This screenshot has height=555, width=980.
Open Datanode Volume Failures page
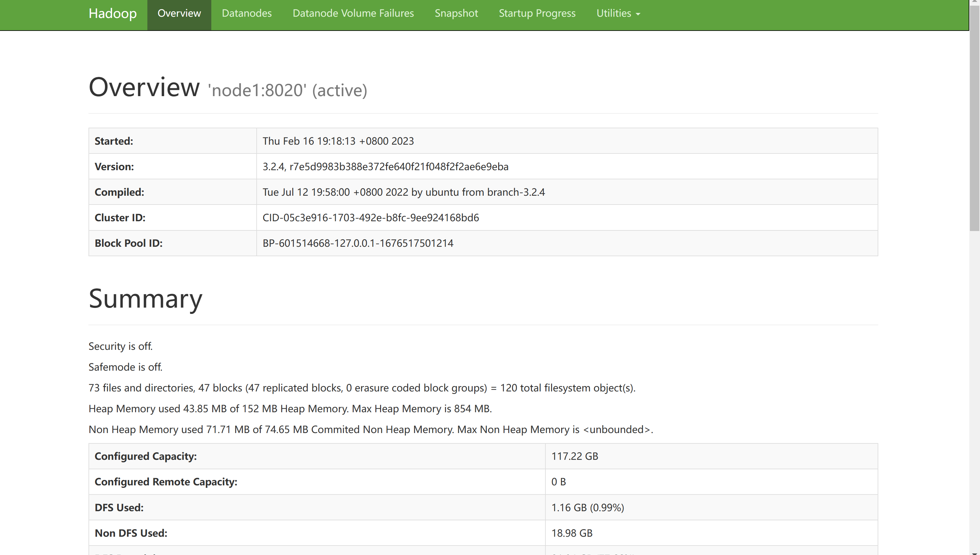(x=353, y=14)
